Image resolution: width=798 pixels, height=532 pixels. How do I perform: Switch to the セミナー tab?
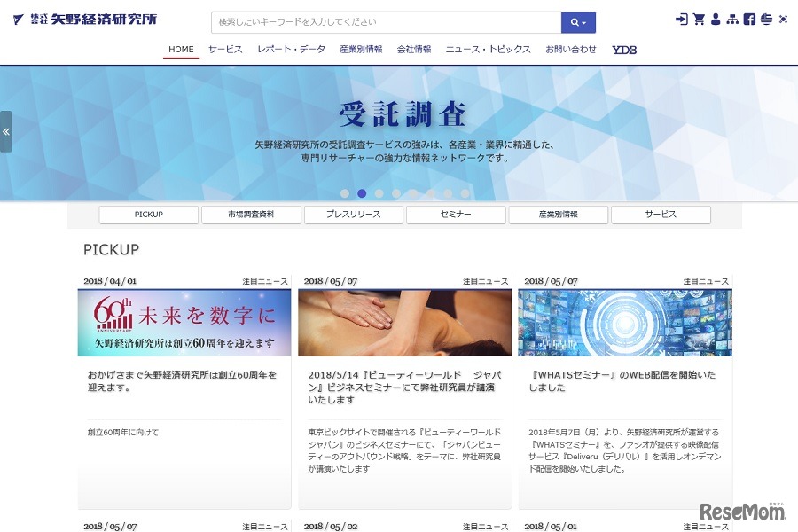pyautogui.click(x=456, y=215)
